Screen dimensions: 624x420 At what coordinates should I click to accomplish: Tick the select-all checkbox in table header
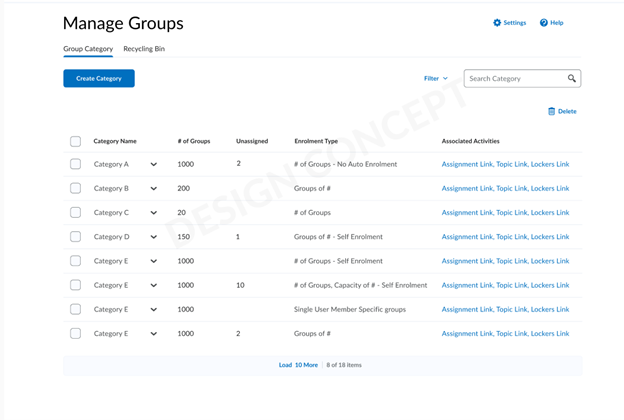click(75, 141)
